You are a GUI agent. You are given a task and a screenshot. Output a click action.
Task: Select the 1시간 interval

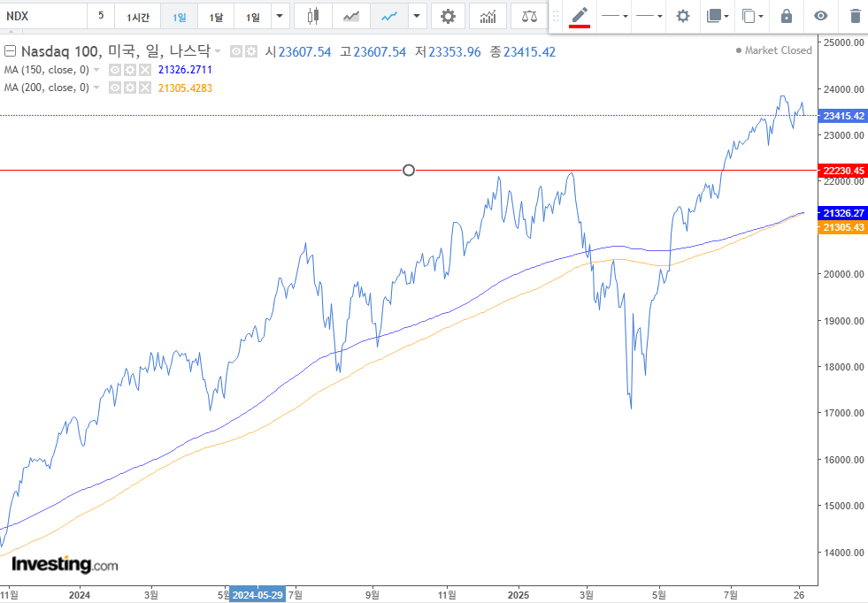[138, 17]
